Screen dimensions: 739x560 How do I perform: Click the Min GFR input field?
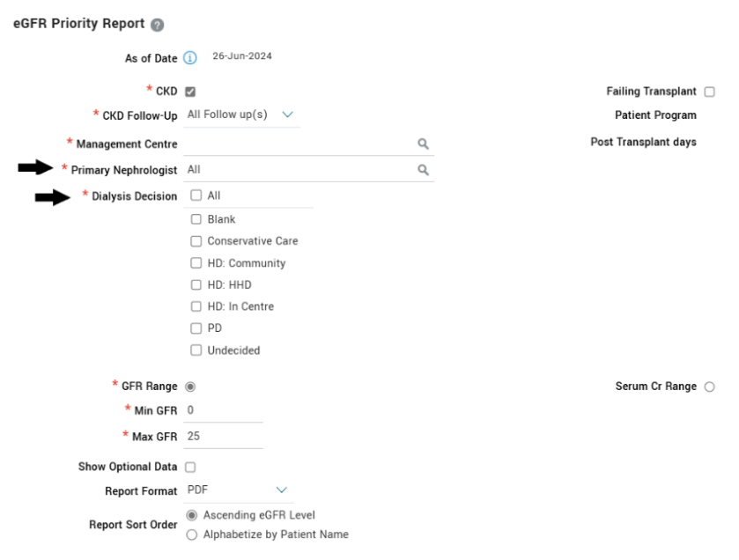tap(225, 411)
